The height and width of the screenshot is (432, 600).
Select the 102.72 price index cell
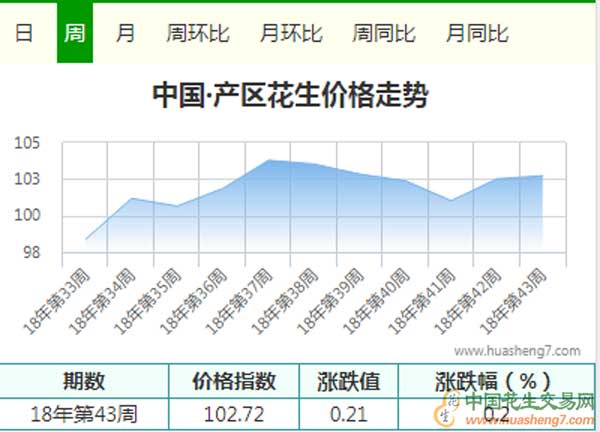click(x=235, y=413)
